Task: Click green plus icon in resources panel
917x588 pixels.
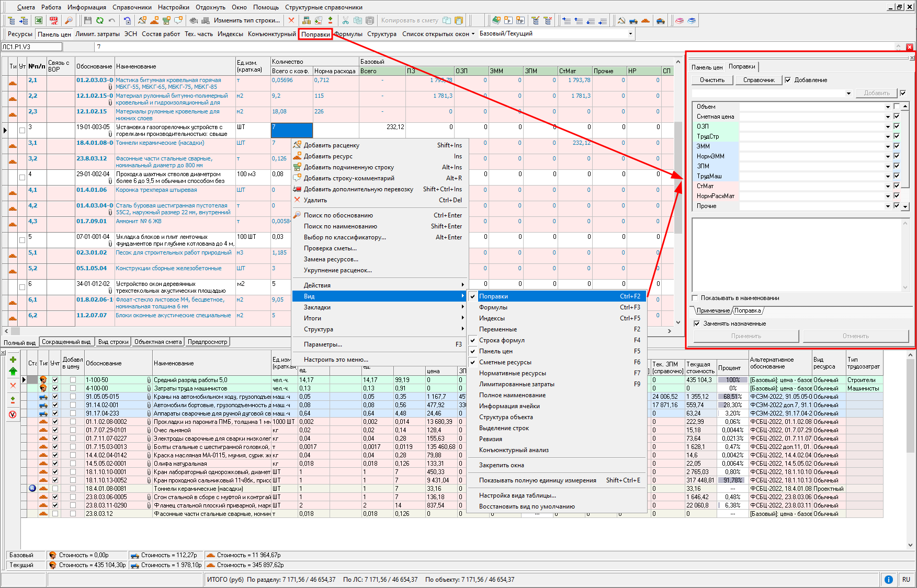Action: click(13, 360)
